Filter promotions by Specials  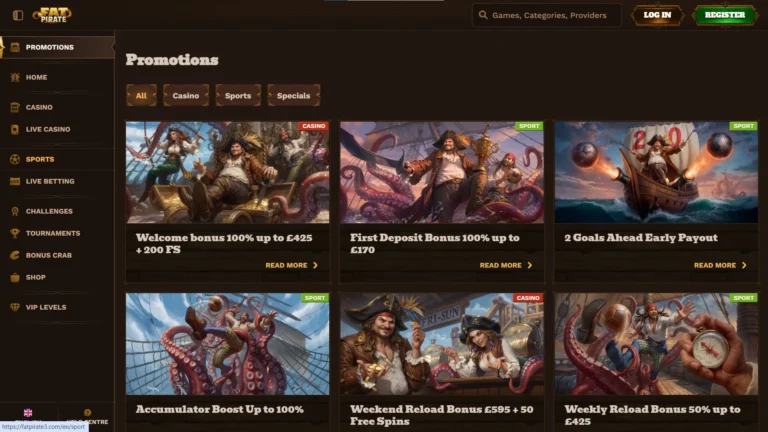click(x=293, y=96)
